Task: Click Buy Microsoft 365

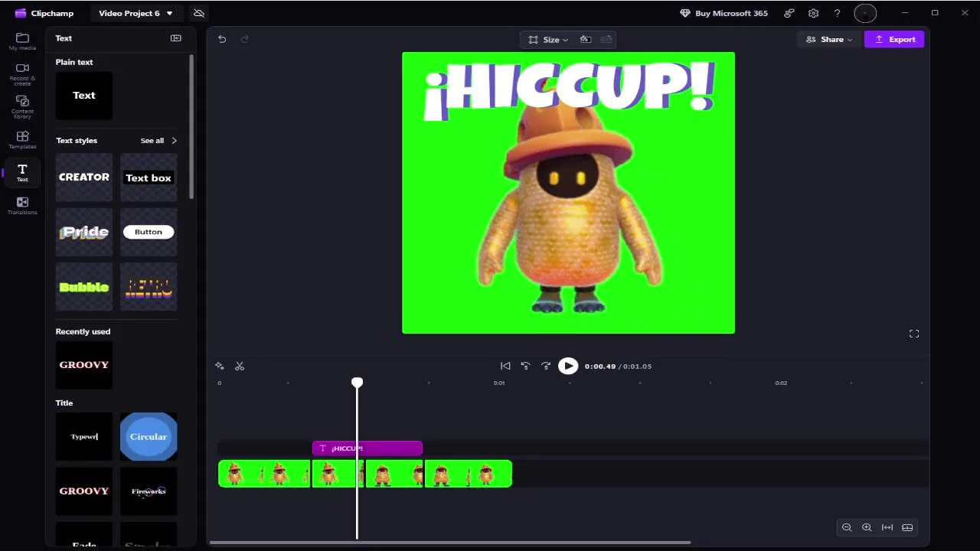Action: click(x=724, y=13)
